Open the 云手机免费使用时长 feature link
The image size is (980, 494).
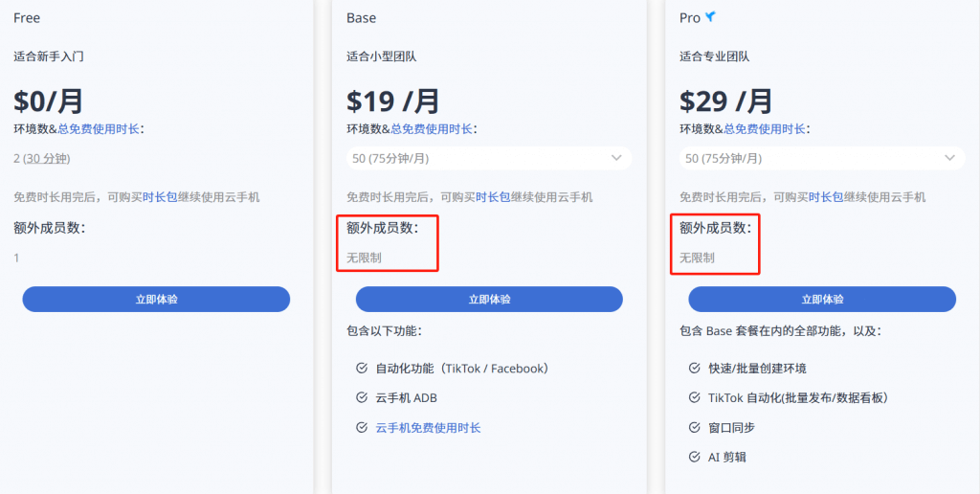tap(428, 427)
